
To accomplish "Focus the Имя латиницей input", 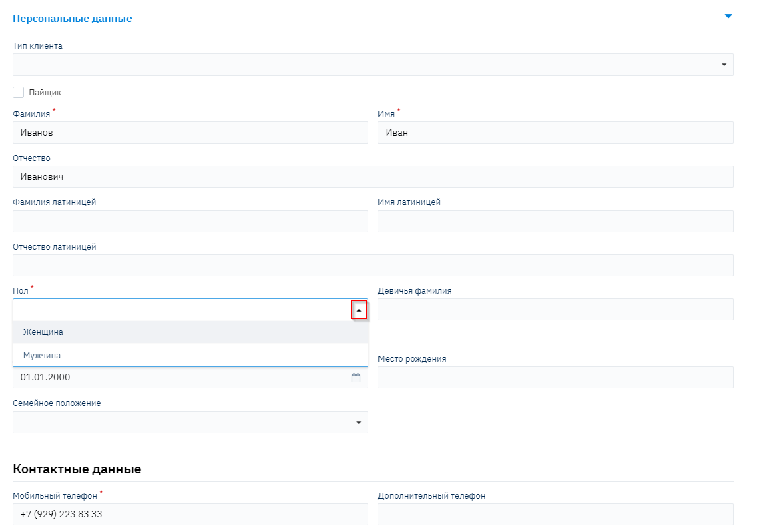I will click(x=555, y=222).
